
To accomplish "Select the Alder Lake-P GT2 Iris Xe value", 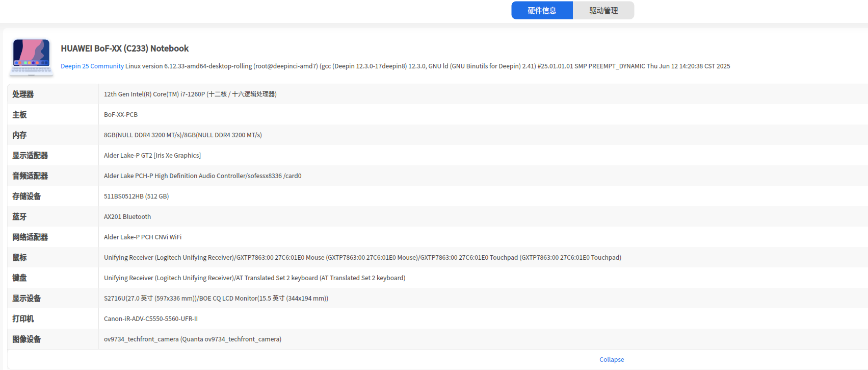I will point(152,156).
